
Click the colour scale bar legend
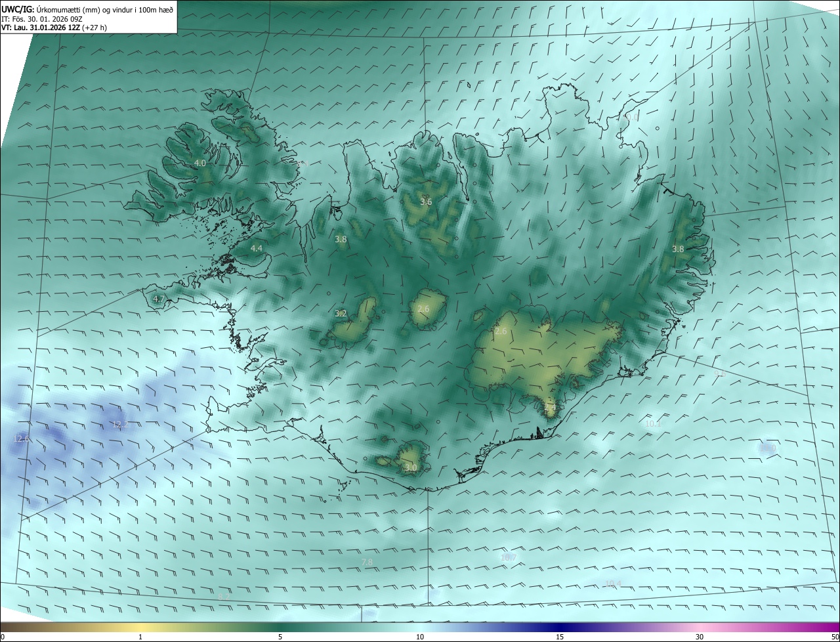pyautogui.click(x=420, y=627)
